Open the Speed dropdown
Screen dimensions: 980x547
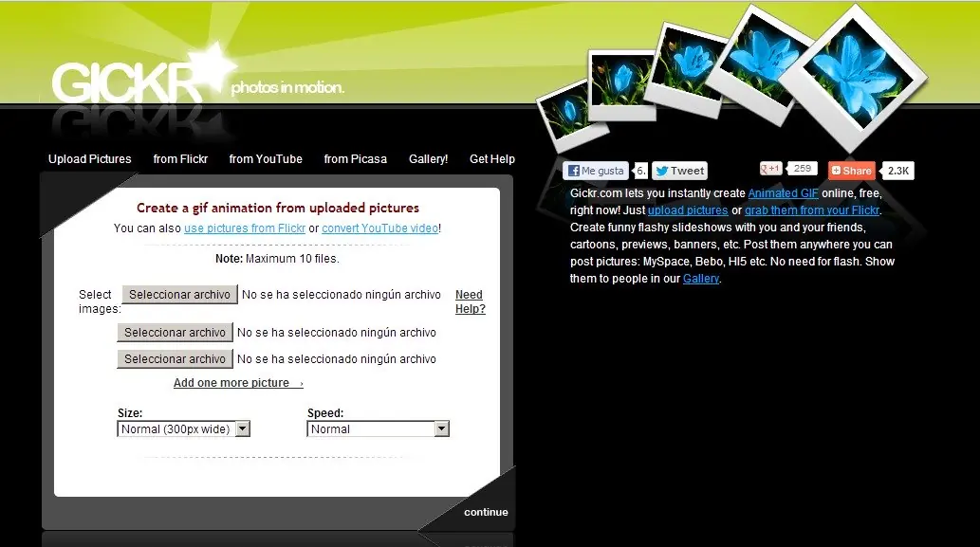pyautogui.click(x=379, y=429)
